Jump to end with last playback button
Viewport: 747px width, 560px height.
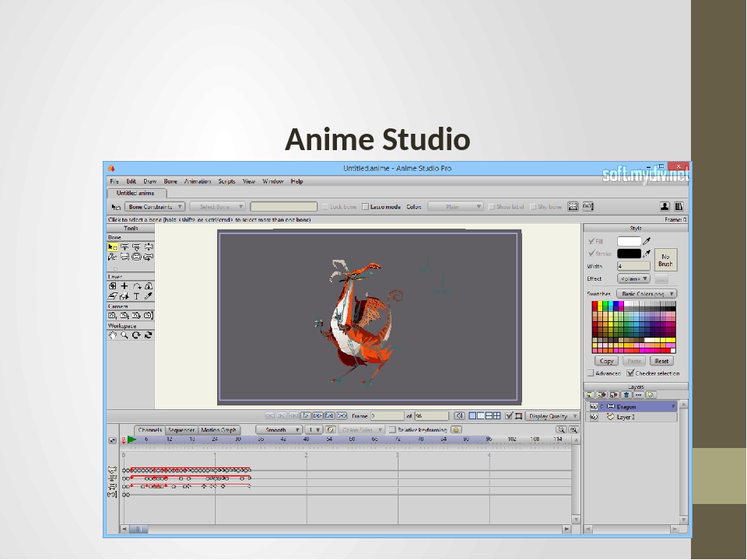342,415
